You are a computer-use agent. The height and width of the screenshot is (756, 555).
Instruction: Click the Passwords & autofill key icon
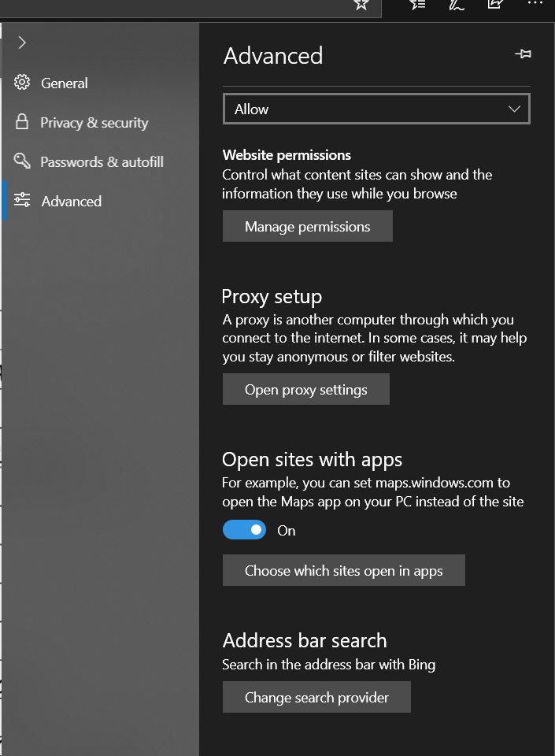click(x=22, y=161)
